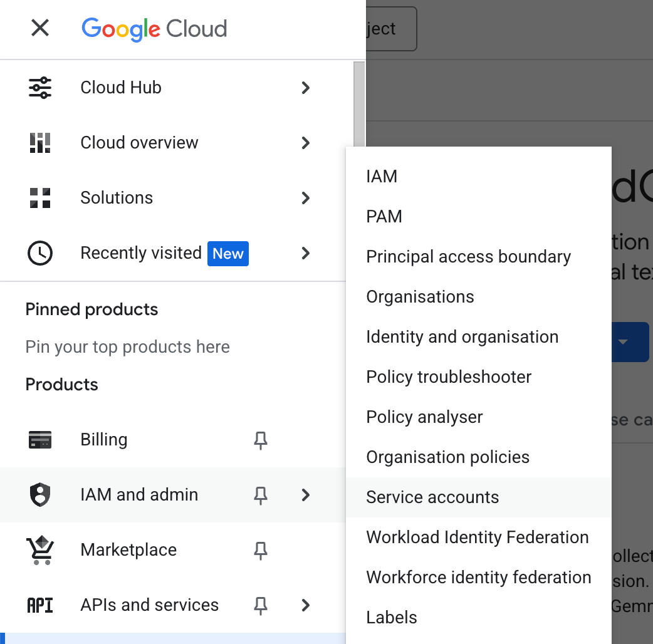Expand the Cloud Hub submenu chevron

306,88
